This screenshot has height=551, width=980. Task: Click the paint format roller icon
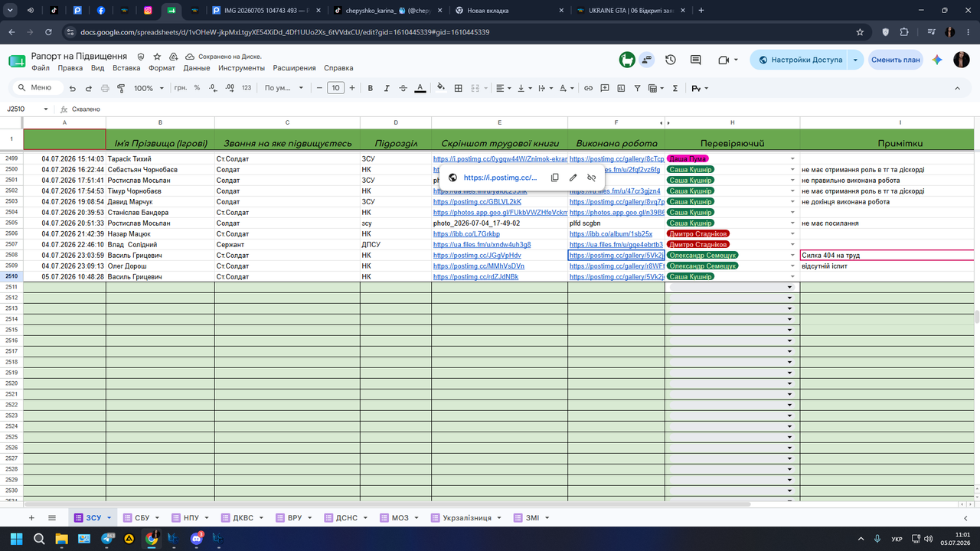(x=121, y=88)
